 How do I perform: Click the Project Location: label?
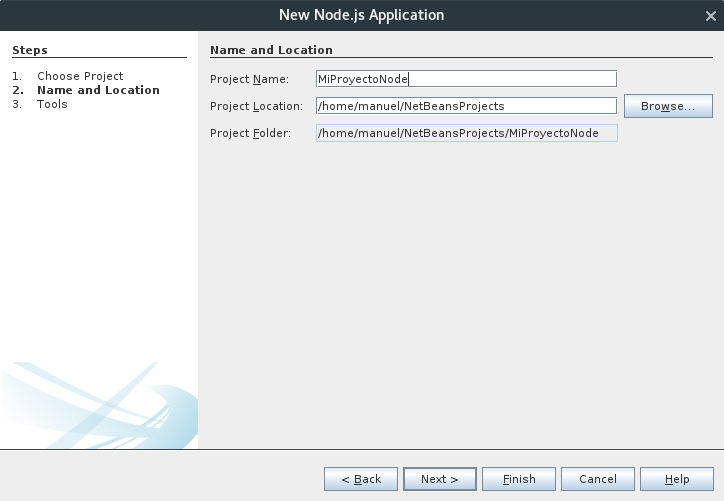[x=256, y=106]
